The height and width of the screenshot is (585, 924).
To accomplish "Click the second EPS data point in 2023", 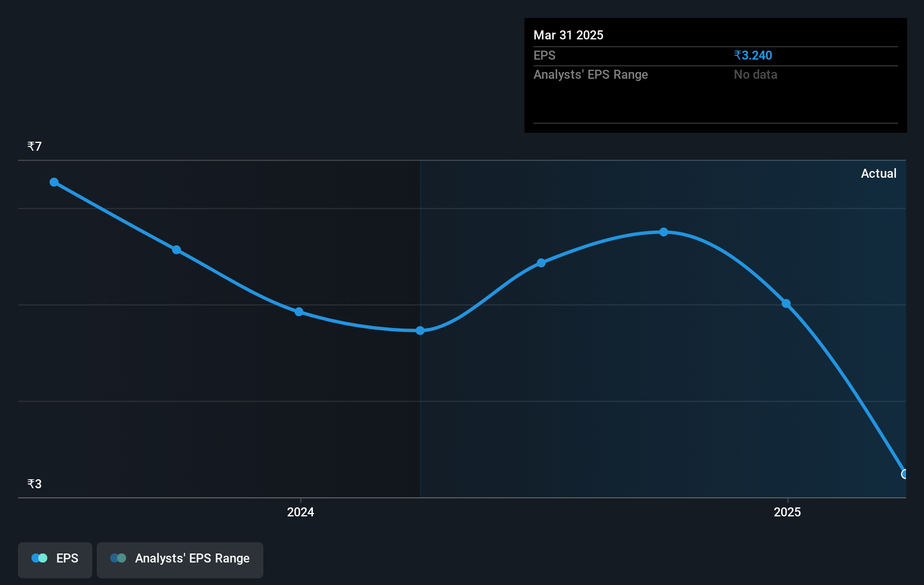I will (177, 250).
